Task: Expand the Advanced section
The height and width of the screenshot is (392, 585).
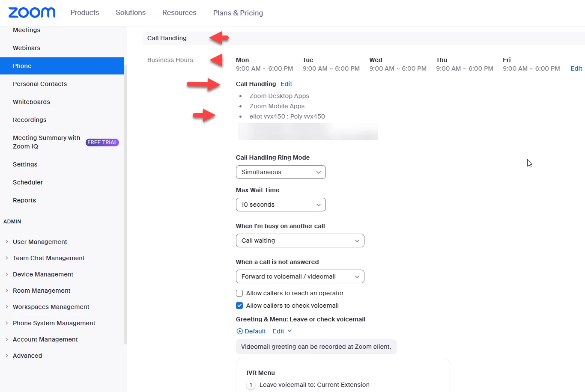Action: (x=27, y=356)
